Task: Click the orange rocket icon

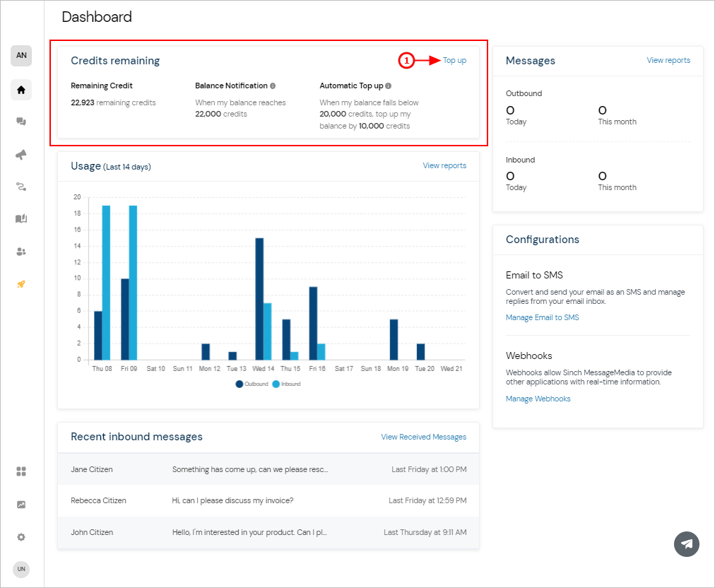Action: [x=21, y=284]
